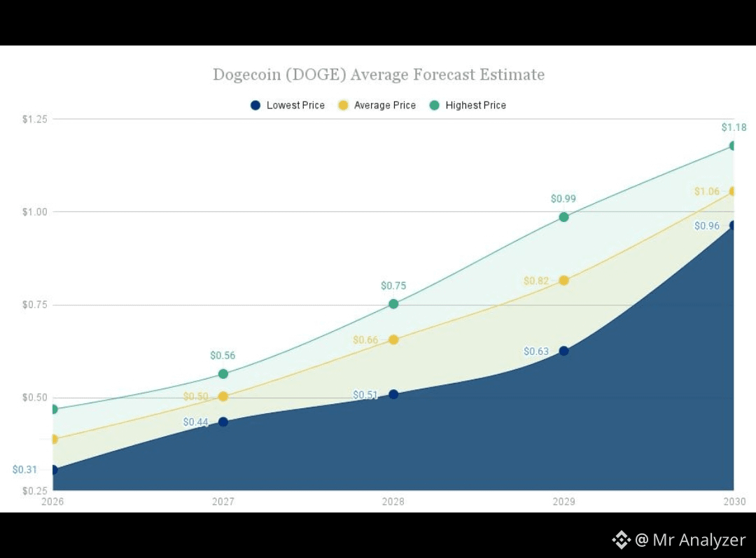Click the $0.31 data label
Screen dimensions: 756x558
[x=24, y=470]
